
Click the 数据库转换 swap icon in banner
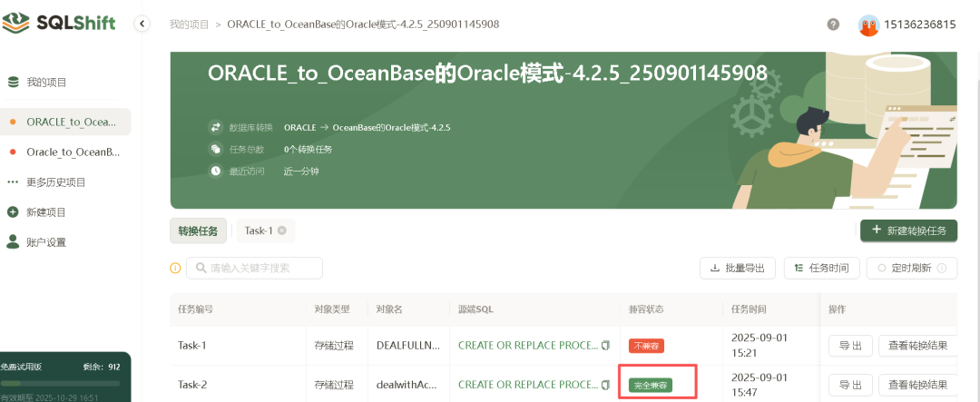(216, 127)
